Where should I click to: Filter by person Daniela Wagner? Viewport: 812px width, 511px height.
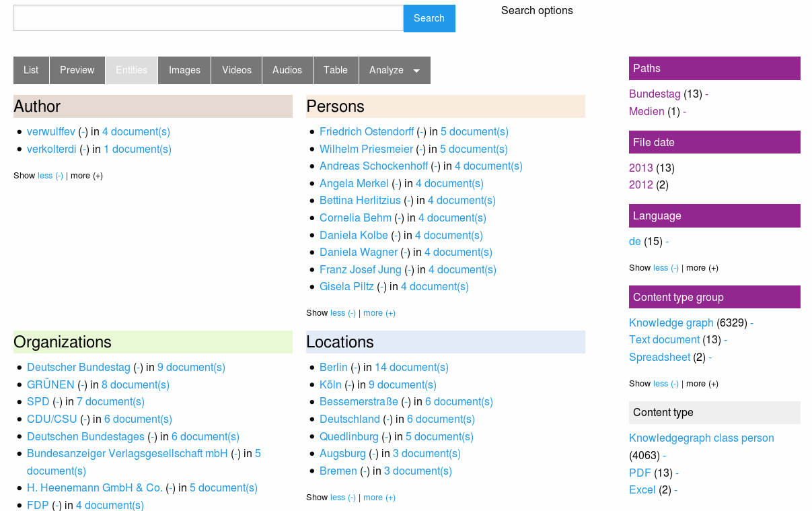pos(359,252)
